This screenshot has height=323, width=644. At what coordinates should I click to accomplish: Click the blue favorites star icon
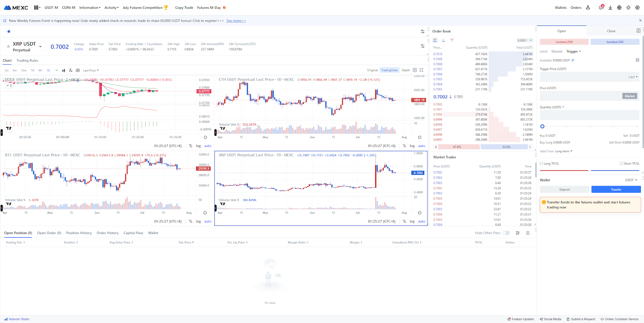8,31
